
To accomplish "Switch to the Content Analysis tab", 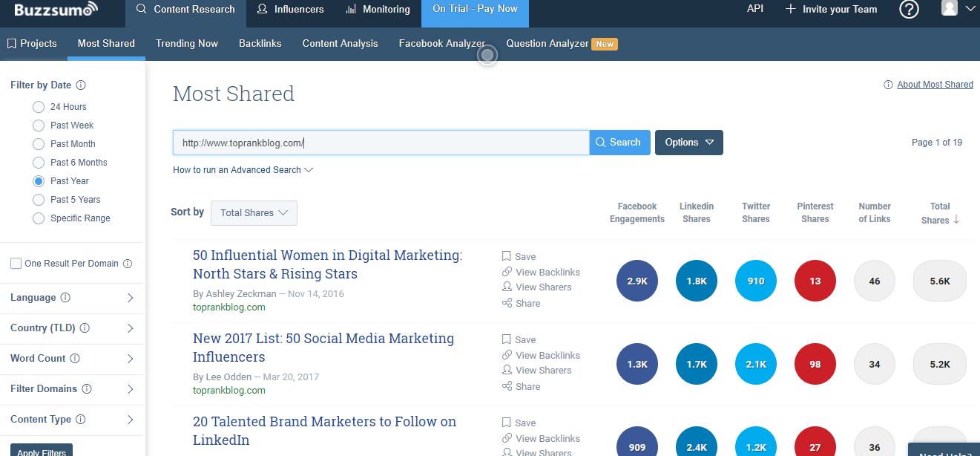I will click(341, 44).
